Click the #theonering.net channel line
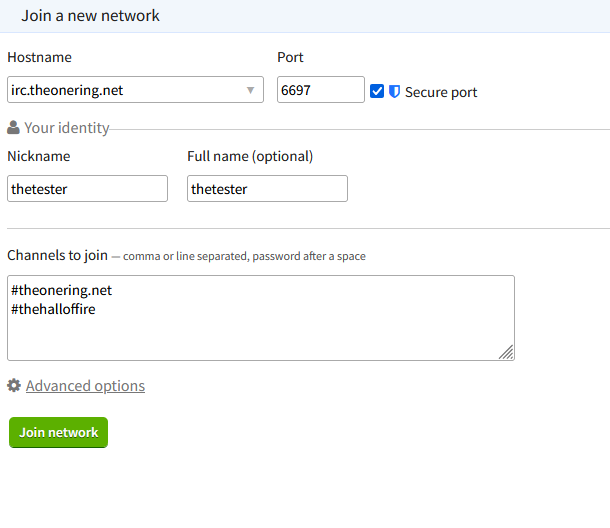This screenshot has width=610, height=528. pos(61,290)
